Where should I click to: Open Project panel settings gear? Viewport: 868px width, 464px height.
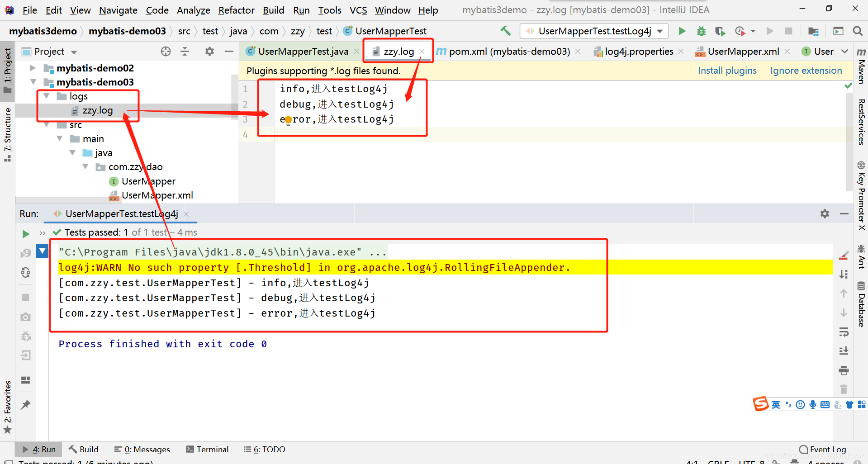pos(209,51)
